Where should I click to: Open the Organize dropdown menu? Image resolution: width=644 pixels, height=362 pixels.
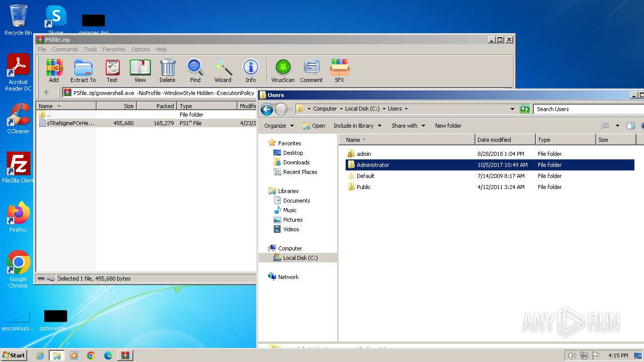click(279, 126)
